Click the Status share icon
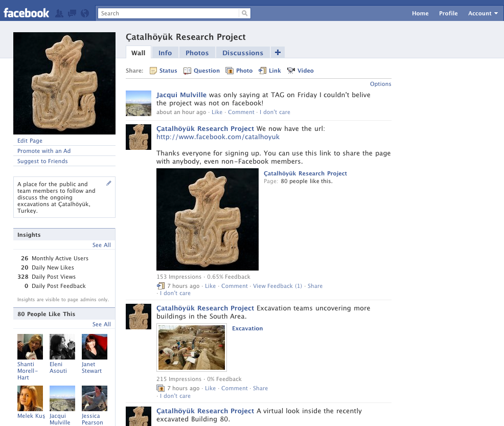Screen dimensions: 504x426 pyautogui.click(x=153, y=71)
